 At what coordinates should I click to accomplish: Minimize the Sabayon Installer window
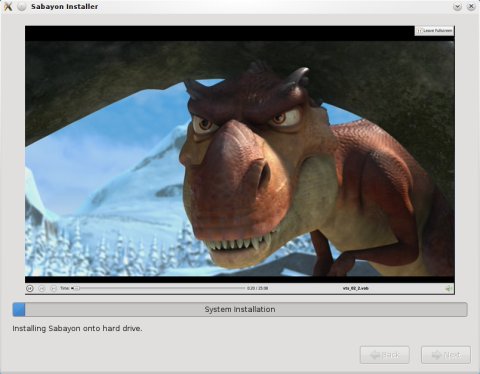(x=457, y=6)
